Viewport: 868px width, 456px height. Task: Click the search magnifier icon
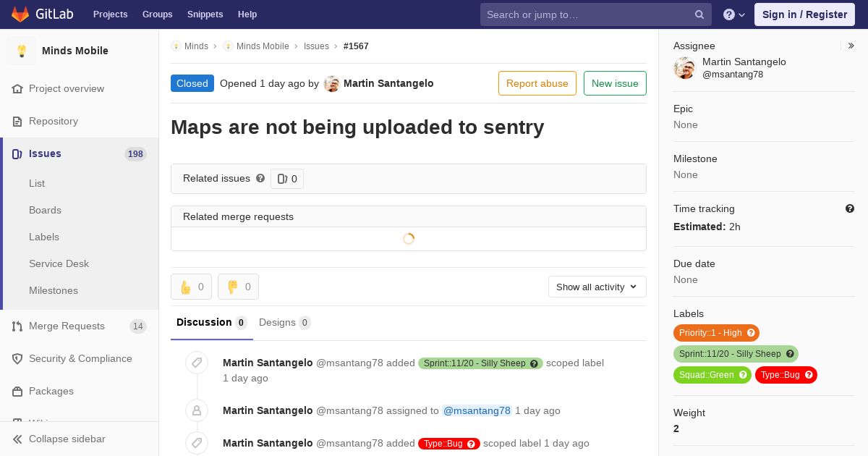pos(699,14)
